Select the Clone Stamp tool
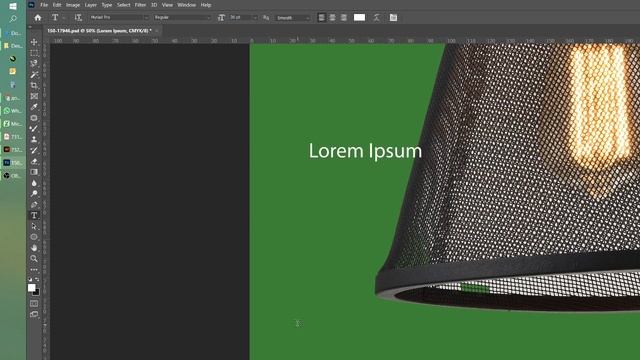The height and width of the screenshot is (360, 640). point(34,140)
